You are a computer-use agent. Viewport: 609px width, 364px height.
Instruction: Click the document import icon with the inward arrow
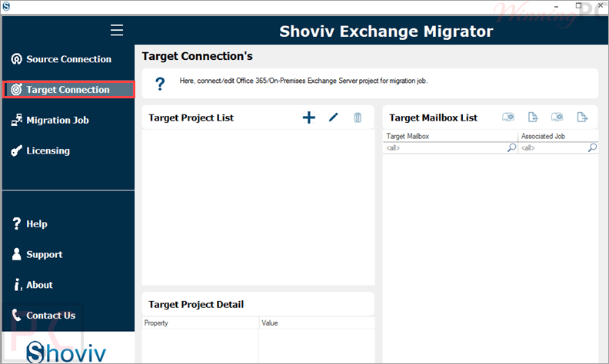point(533,117)
